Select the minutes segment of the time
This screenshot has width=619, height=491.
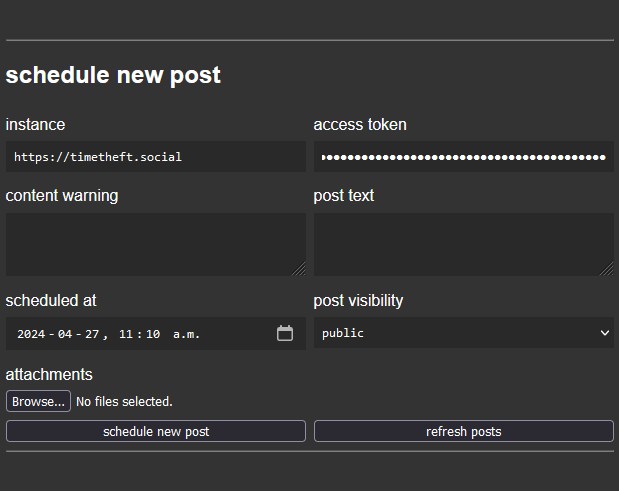point(152,334)
